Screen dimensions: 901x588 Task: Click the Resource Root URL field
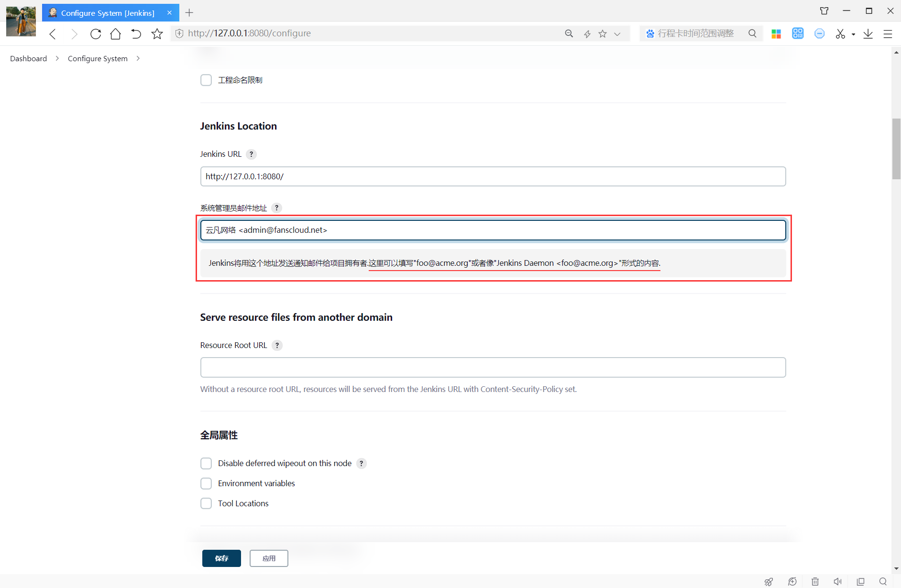pyautogui.click(x=493, y=367)
